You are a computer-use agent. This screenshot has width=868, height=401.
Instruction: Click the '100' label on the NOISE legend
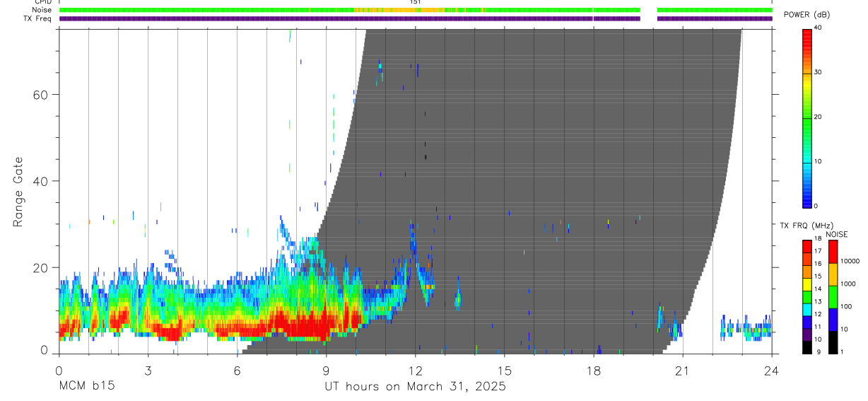point(846,306)
